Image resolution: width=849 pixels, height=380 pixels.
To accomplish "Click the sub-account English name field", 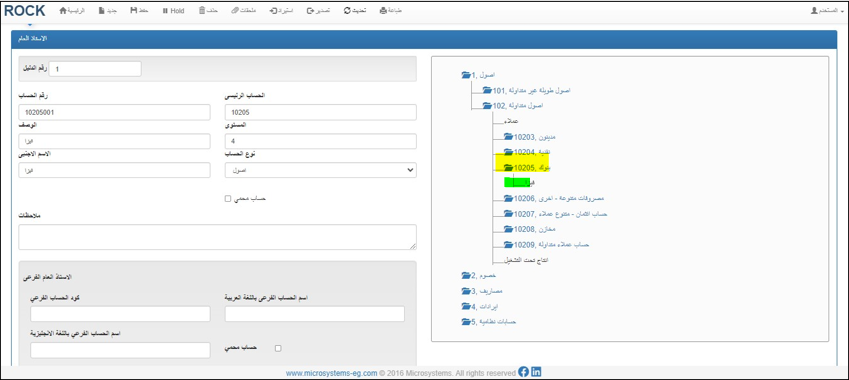I will 120,350.
